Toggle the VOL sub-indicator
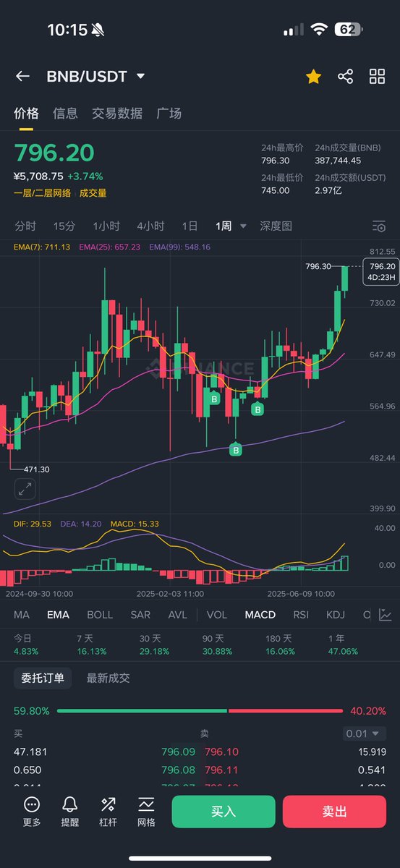This screenshot has width=400, height=868. 217,615
